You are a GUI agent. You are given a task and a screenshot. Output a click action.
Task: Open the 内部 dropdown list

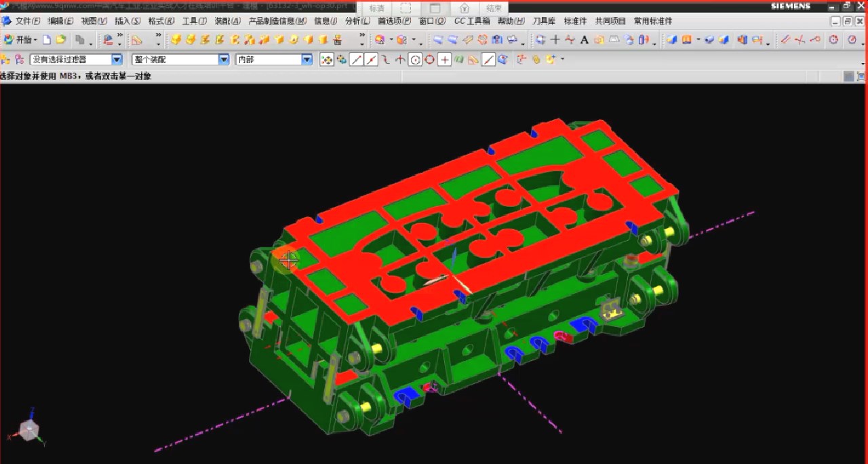tap(307, 60)
